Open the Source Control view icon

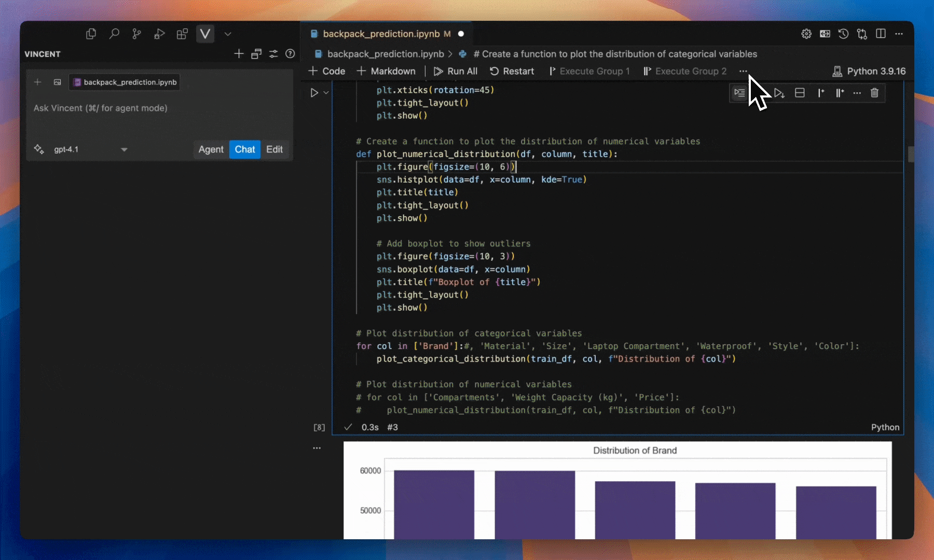pyautogui.click(x=136, y=34)
